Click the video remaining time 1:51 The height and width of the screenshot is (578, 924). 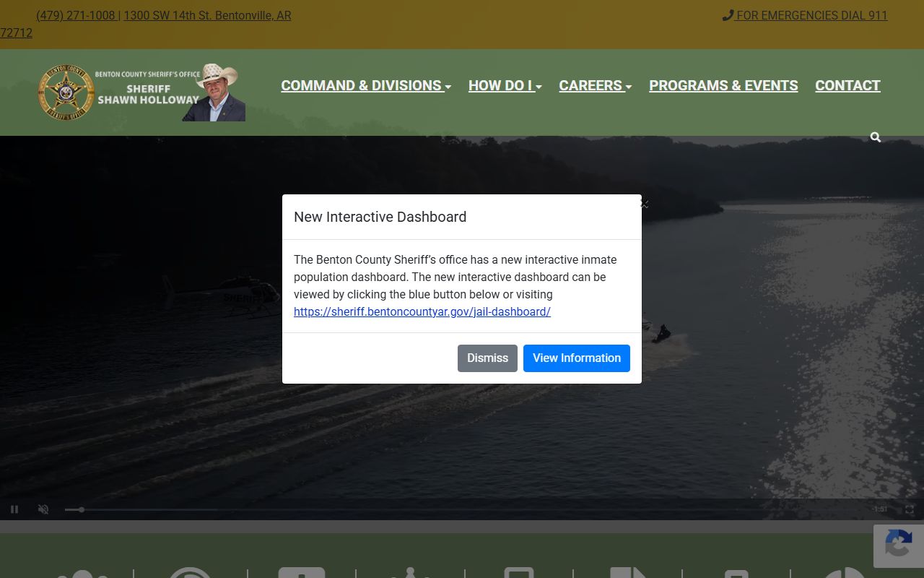click(x=880, y=509)
